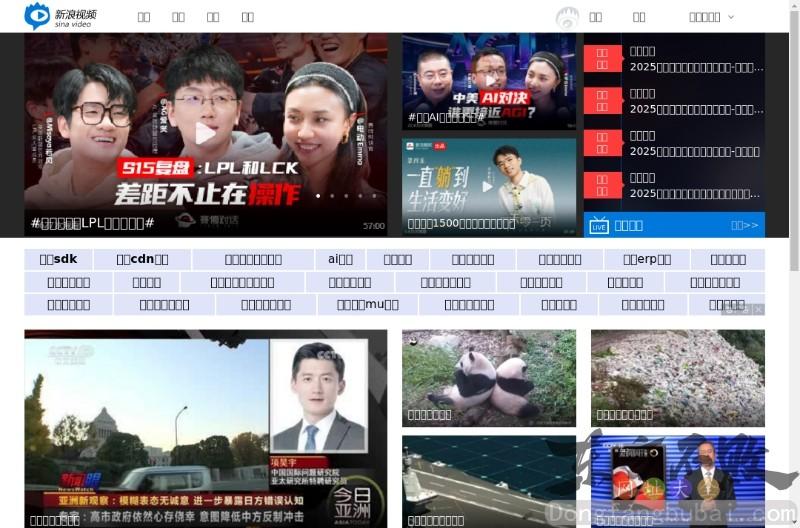
Task: Select the second carousel dot
Action: 332,196
